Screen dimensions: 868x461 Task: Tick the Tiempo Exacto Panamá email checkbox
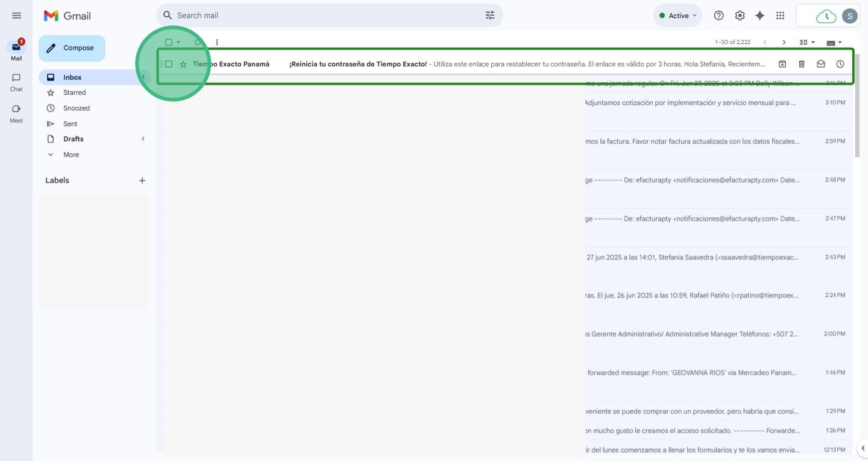169,64
